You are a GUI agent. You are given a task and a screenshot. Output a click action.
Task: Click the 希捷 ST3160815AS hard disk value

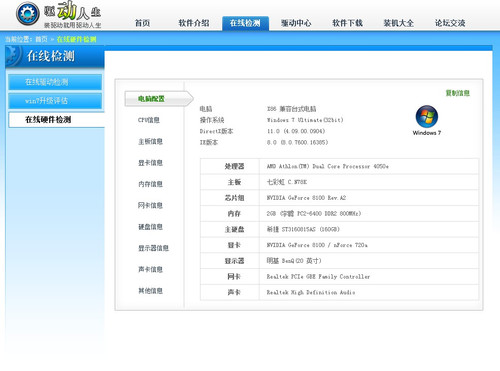[303, 229]
